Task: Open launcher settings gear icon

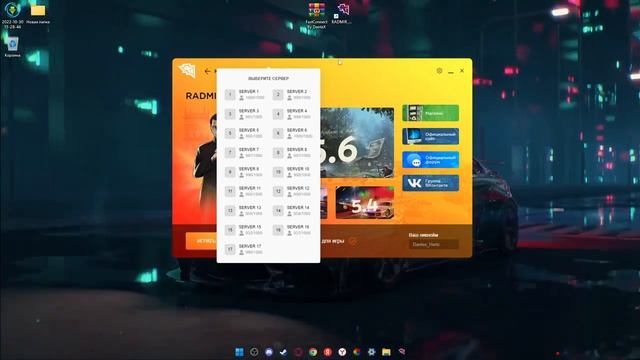Action: [439, 71]
